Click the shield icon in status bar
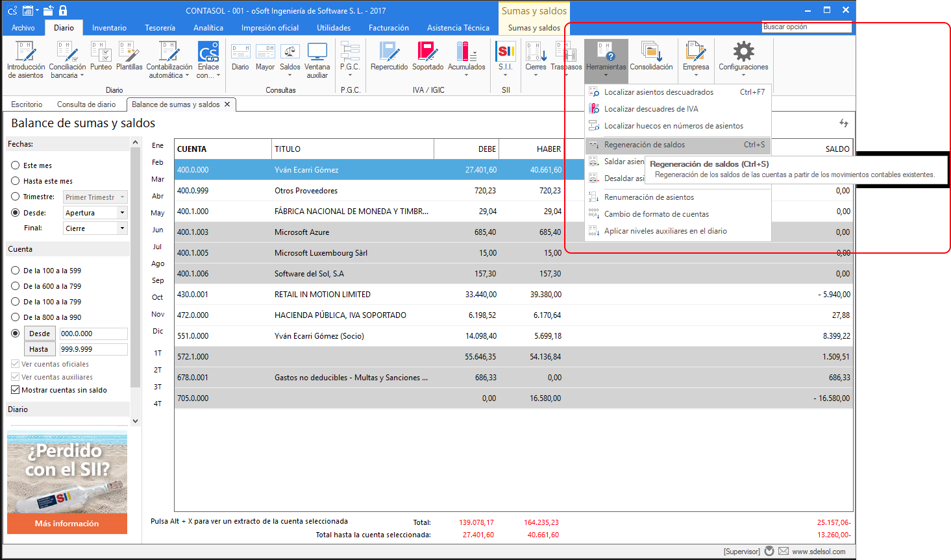Screen dimensions: 951x560 [x=769, y=551]
